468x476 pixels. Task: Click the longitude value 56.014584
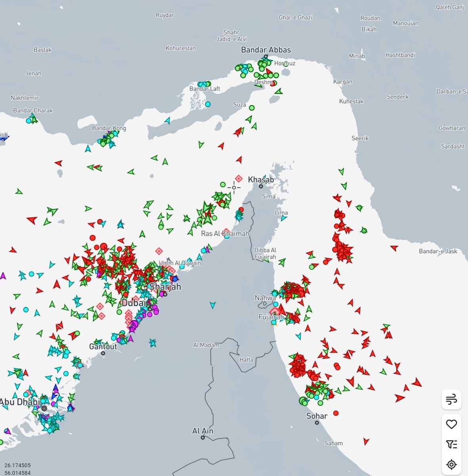[x=17, y=472]
